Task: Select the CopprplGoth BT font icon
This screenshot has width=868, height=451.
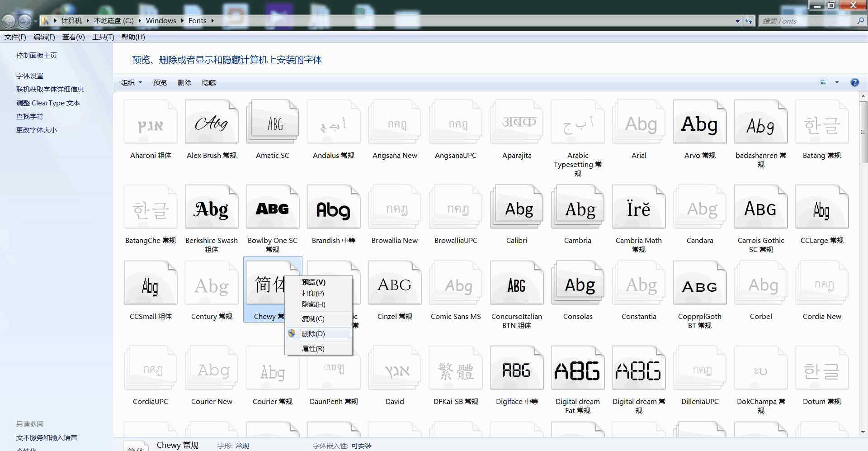Action: [700, 283]
